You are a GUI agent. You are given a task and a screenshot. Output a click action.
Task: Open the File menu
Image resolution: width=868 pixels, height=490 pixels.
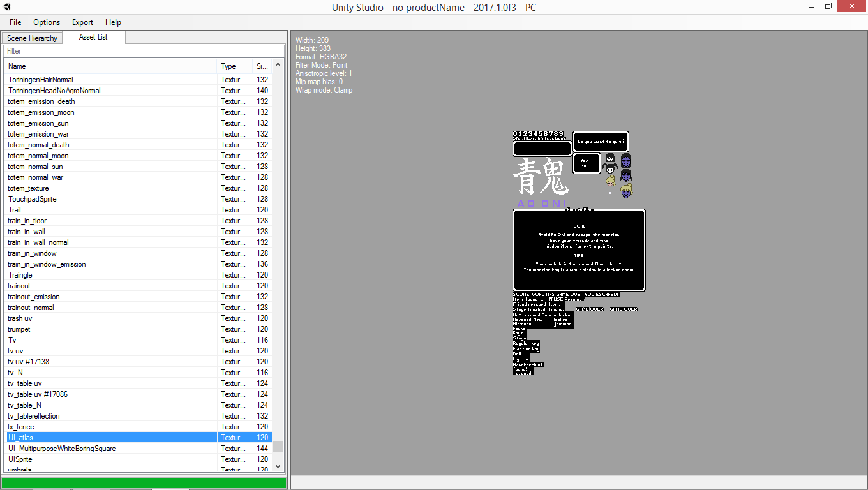15,22
